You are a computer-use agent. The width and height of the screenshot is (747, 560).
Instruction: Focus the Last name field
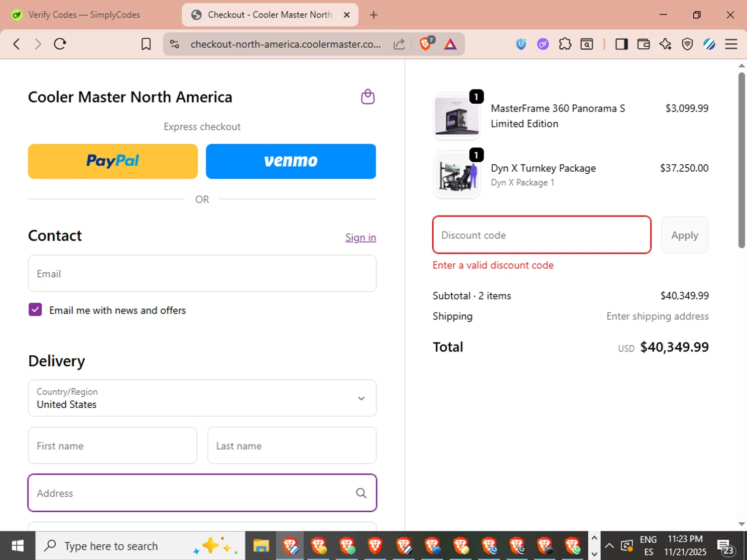click(x=292, y=446)
